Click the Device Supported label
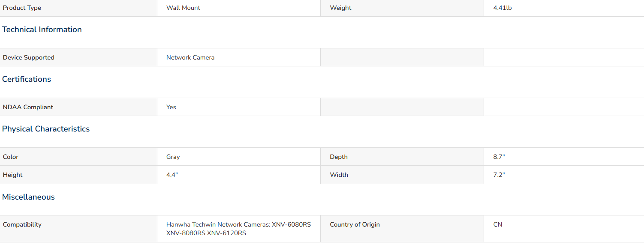 point(29,57)
